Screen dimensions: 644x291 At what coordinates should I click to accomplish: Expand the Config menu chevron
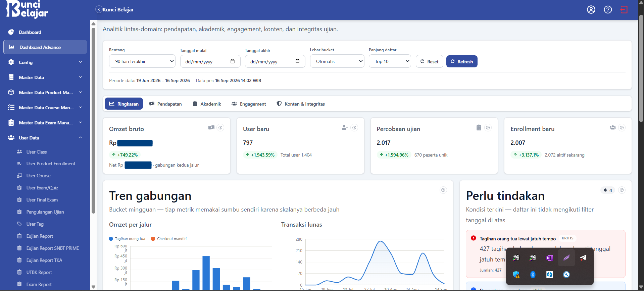point(81,62)
